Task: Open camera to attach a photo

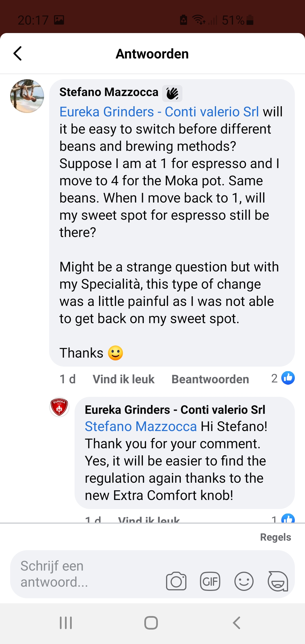Action: [176, 581]
